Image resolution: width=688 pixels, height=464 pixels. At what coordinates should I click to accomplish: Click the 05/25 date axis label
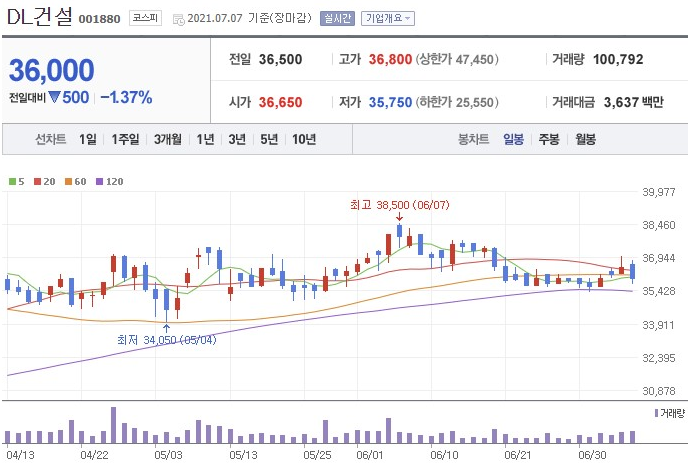(317, 455)
